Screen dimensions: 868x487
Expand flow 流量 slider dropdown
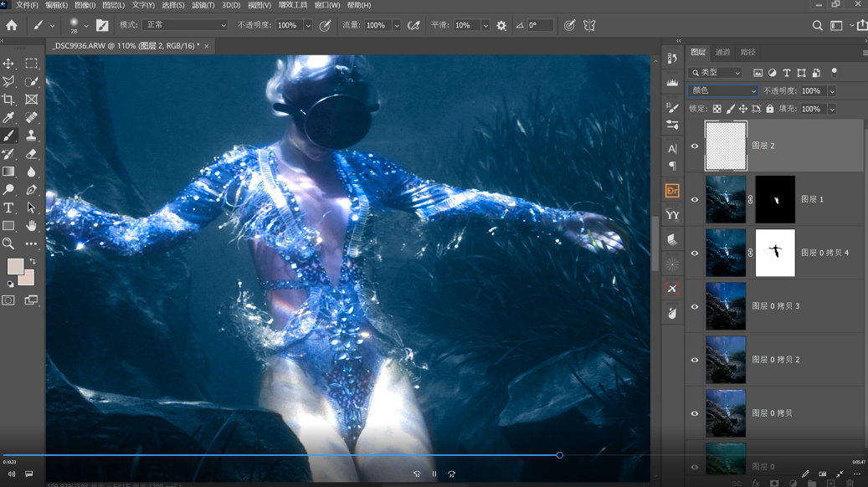(x=397, y=25)
